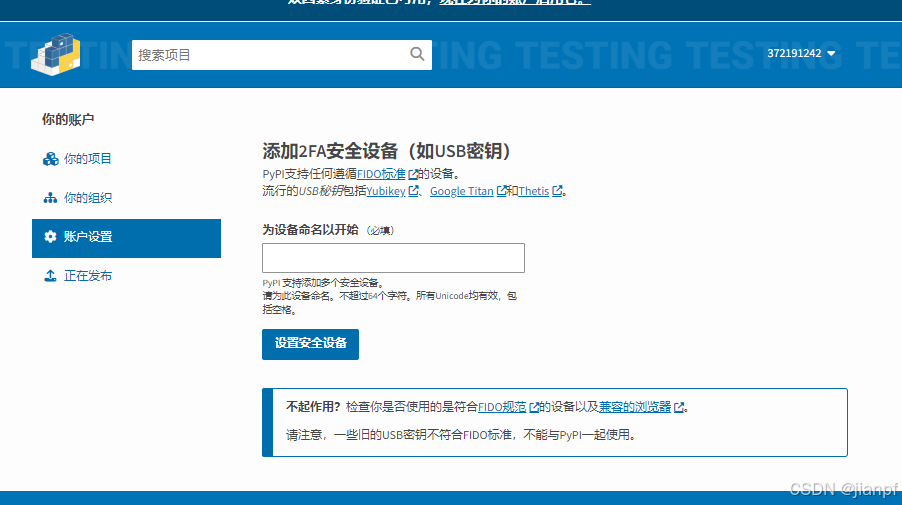
Task: Click the top banner notification link
Action: point(515,2)
